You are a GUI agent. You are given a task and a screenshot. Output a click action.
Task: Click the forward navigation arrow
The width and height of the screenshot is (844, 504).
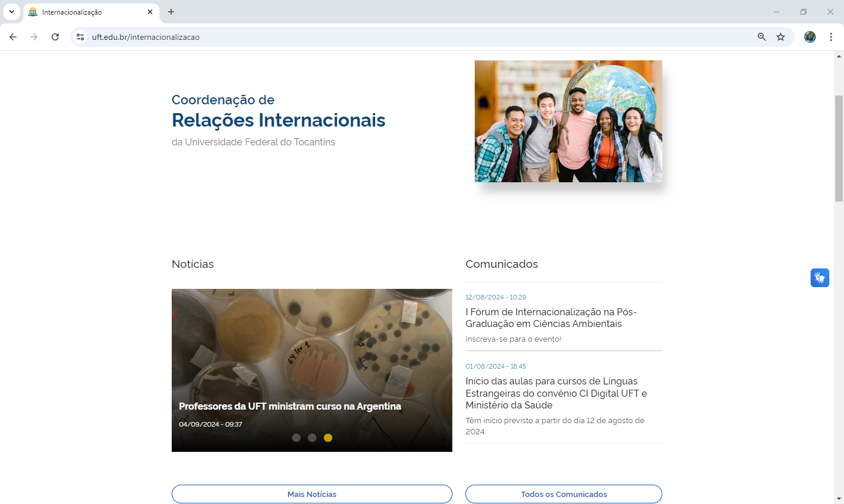pos(34,37)
